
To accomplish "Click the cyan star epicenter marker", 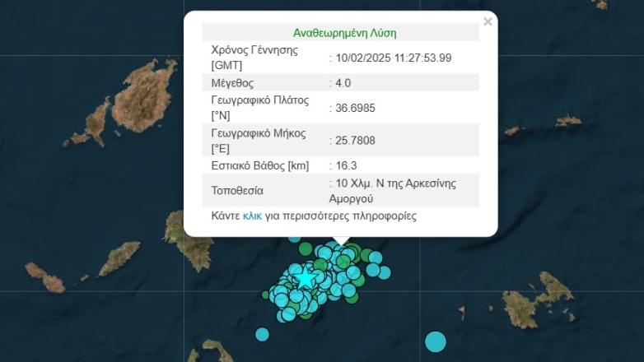I will click(x=306, y=279).
